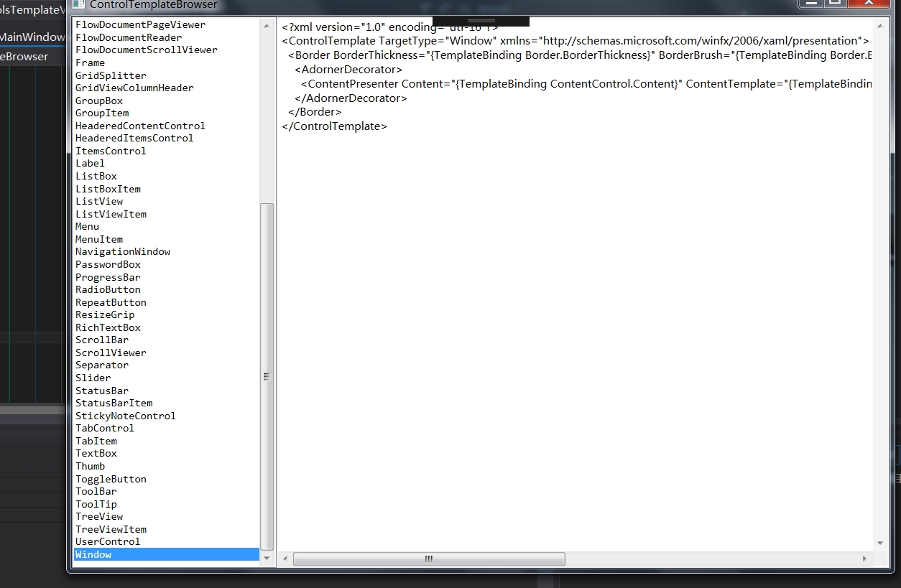Image resolution: width=901 pixels, height=588 pixels.
Task: Click the XAML pane scroll-right arrow
Action: (x=865, y=559)
